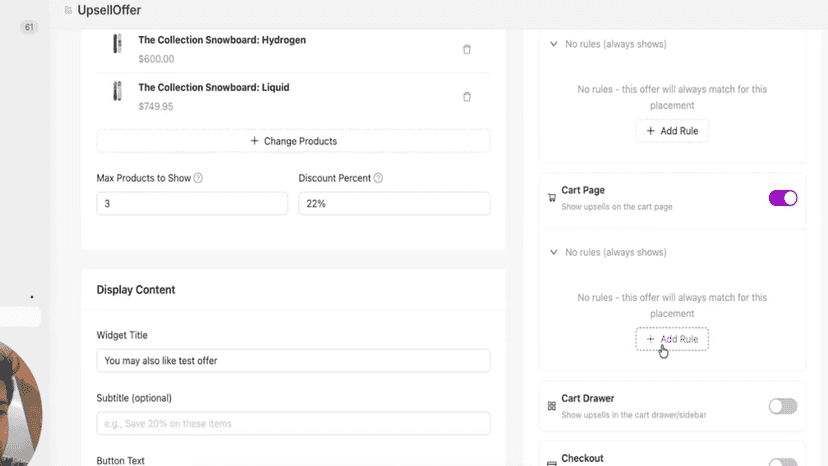This screenshot has width=828, height=466.
Task: Click the Liquid snowboard thumbnail
Action: pos(117,91)
